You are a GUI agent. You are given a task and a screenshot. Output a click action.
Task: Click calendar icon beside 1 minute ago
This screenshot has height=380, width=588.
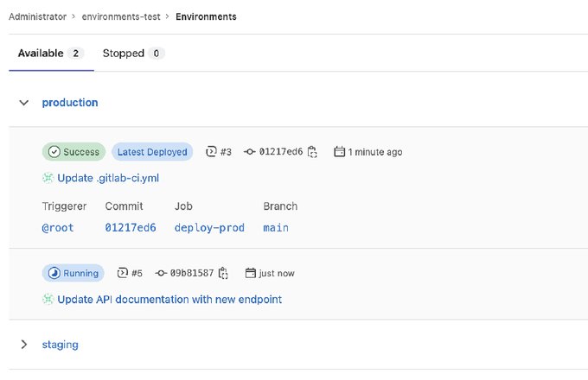click(339, 152)
